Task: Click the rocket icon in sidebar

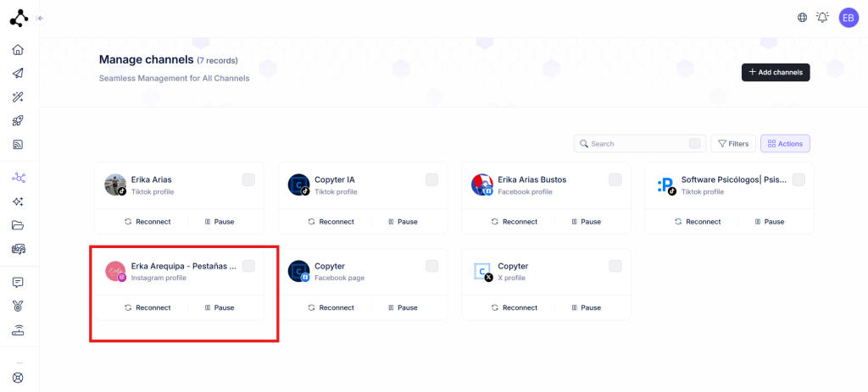Action: click(x=18, y=121)
